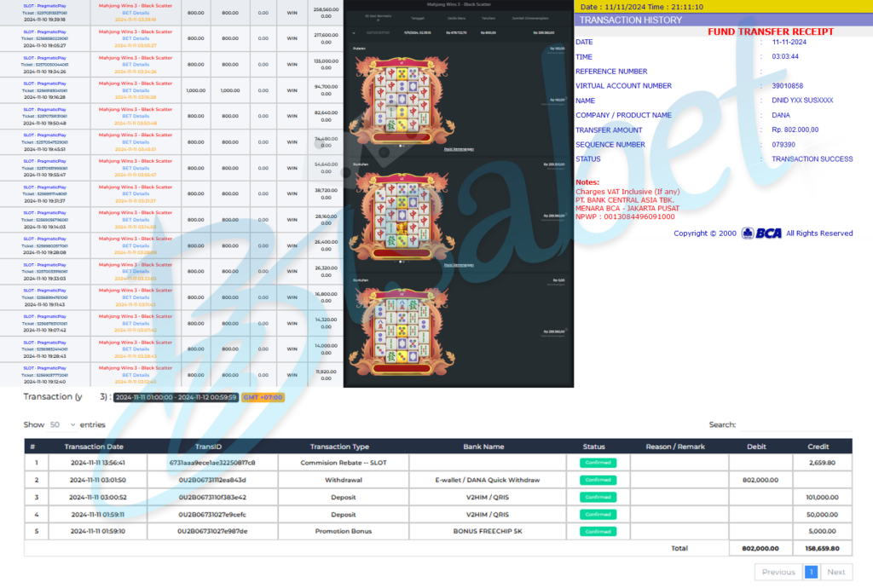Go to the Previous page
The image size is (873, 588).
coord(778,572)
